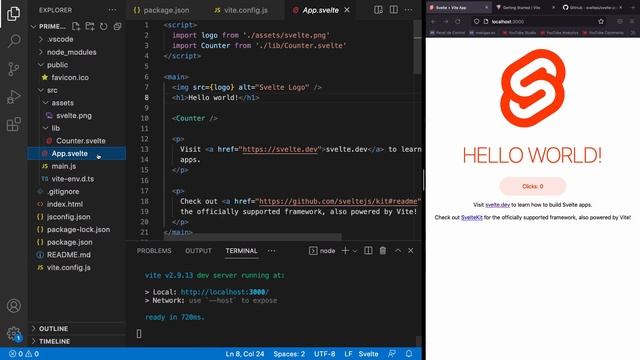Click the feedback icon in status bar
The image size is (640, 360).
392,354
